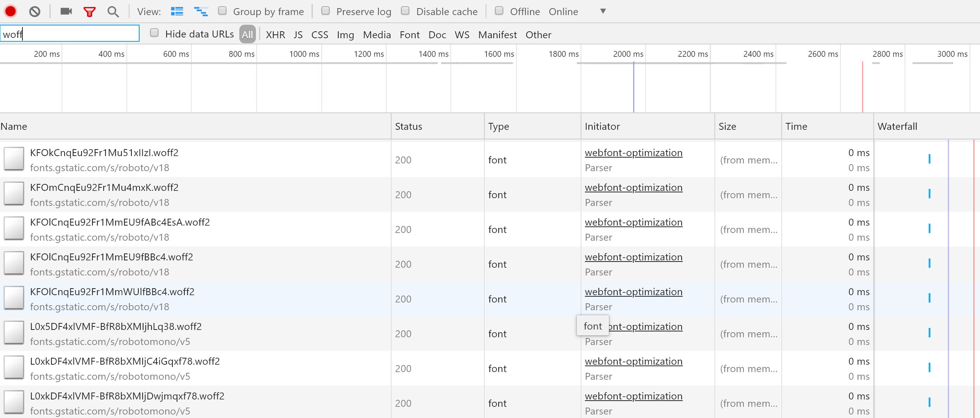Sort by Type column header
980x418 pixels.
click(532, 126)
